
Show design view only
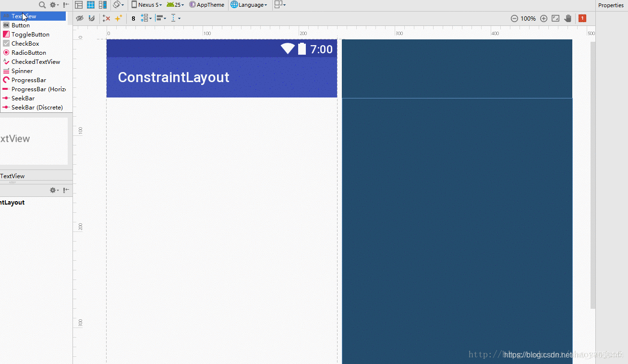pyautogui.click(x=79, y=5)
